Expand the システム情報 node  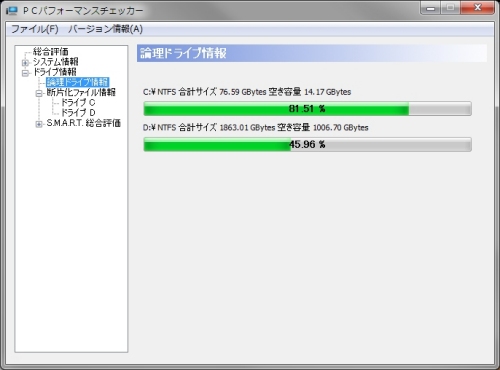click(x=25, y=62)
